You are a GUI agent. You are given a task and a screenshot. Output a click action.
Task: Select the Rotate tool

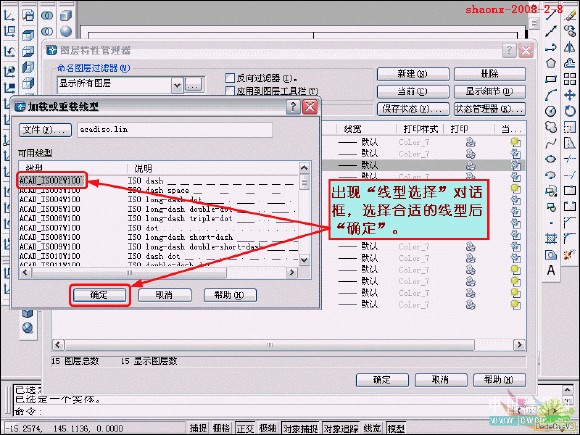point(570,111)
